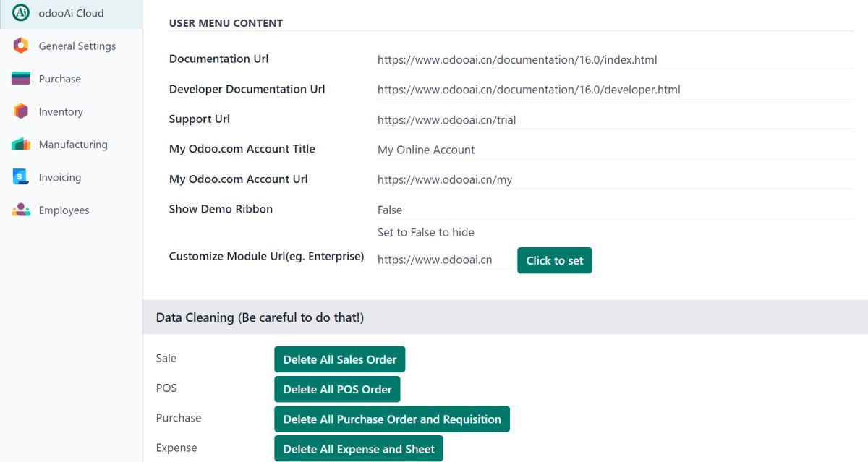Select the Inventory box icon
868x462 pixels.
click(21, 111)
